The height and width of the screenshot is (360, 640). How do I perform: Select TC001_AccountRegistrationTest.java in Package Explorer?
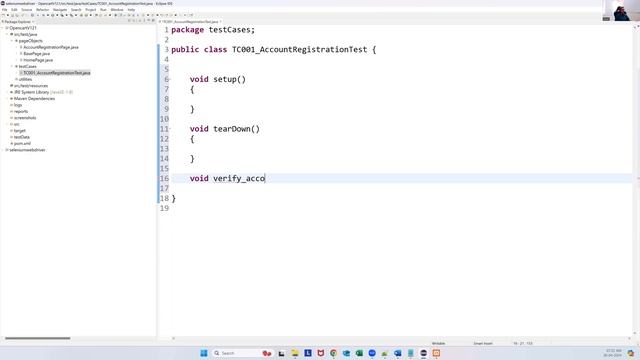coord(56,73)
